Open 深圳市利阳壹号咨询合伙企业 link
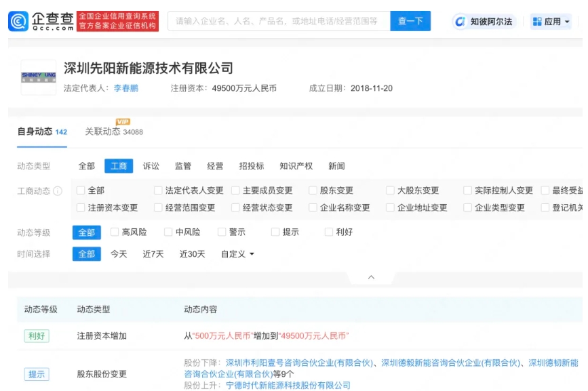Image resolution: width=588 pixels, height=391 pixels. [299, 363]
